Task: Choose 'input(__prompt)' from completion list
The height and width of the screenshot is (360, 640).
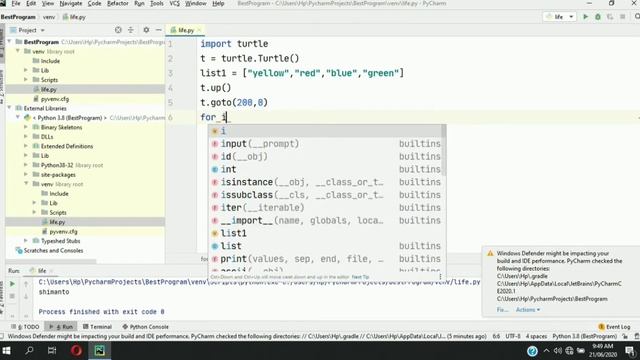Action: [x=325, y=144]
